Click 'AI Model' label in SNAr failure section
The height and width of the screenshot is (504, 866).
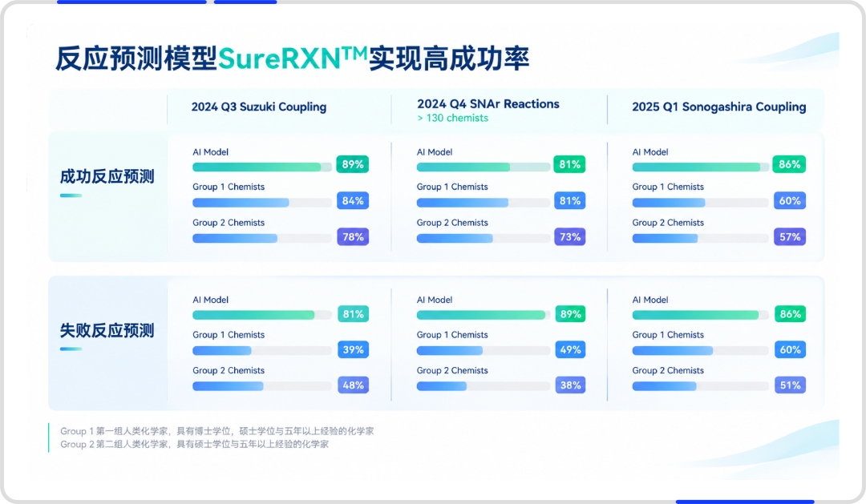pos(435,300)
